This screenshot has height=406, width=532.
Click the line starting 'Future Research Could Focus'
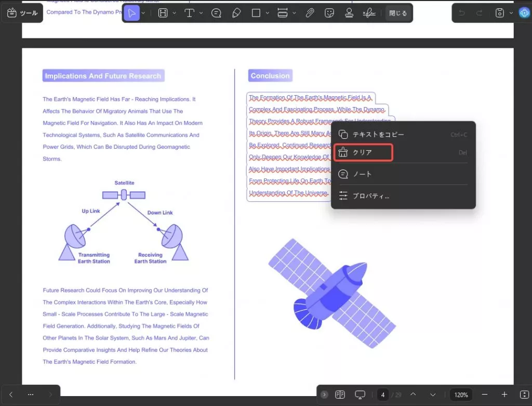point(125,290)
